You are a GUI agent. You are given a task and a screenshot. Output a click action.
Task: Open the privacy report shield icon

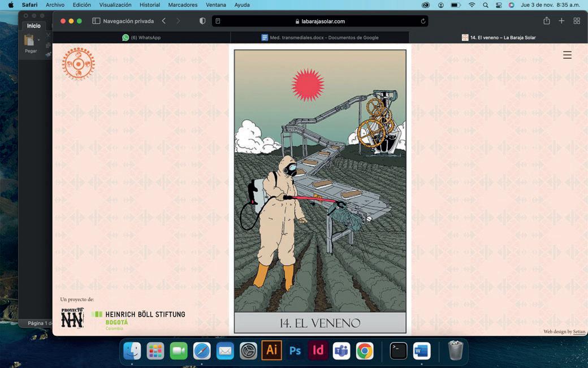coord(202,21)
